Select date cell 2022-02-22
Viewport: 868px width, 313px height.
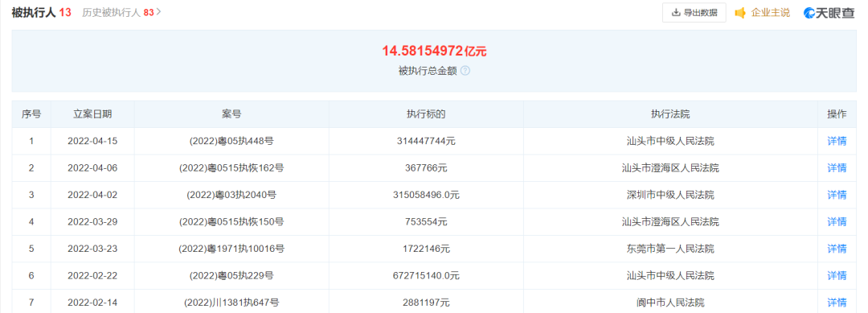coord(92,275)
